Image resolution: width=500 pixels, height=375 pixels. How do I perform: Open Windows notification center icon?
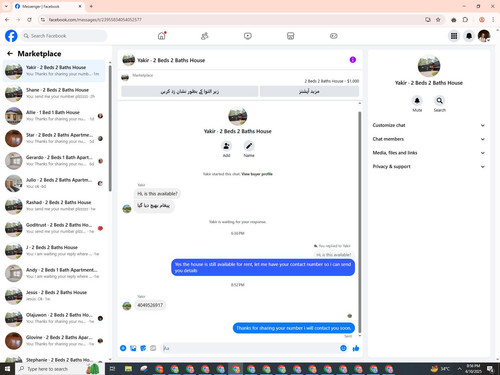[x=490, y=369]
